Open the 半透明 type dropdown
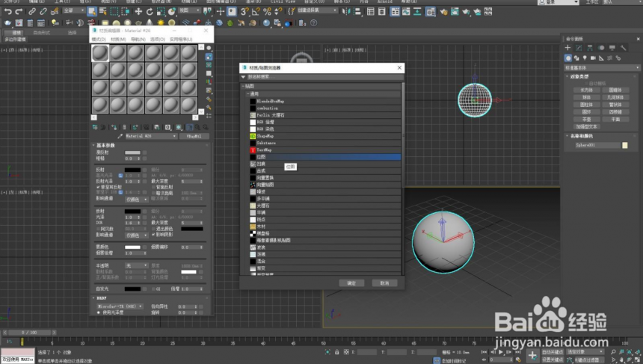Image resolution: width=643 pixels, height=364 pixels. coord(137,265)
